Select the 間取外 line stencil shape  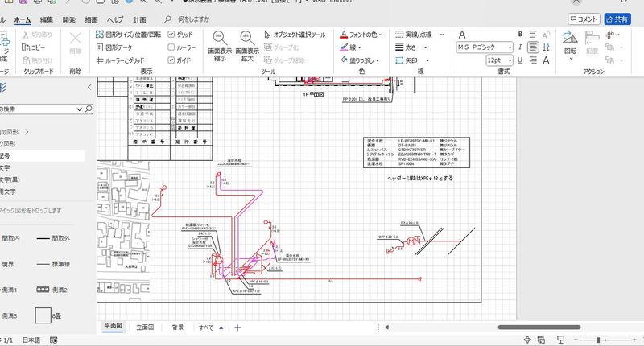pyautogui.click(x=53, y=238)
